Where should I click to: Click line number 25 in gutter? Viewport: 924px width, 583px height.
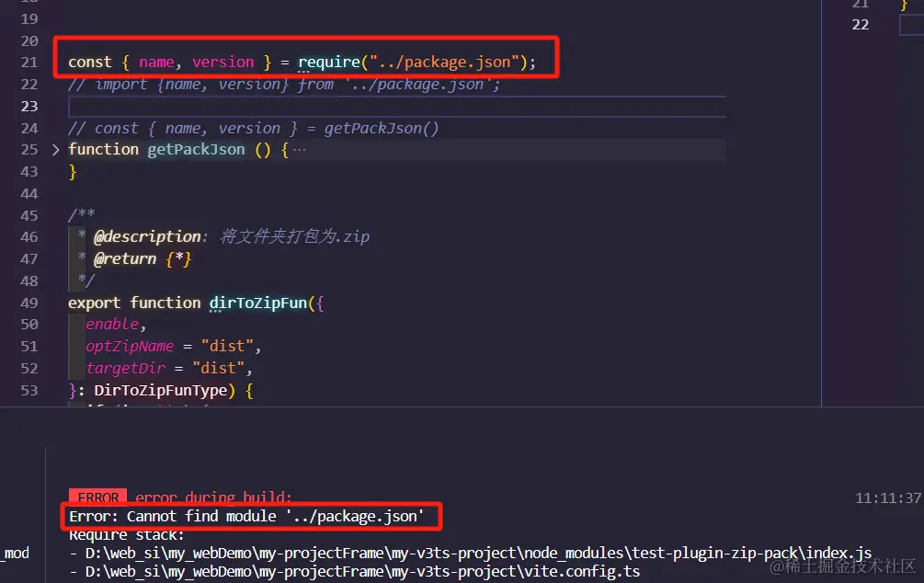pyautogui.click(x=29, y=150)
